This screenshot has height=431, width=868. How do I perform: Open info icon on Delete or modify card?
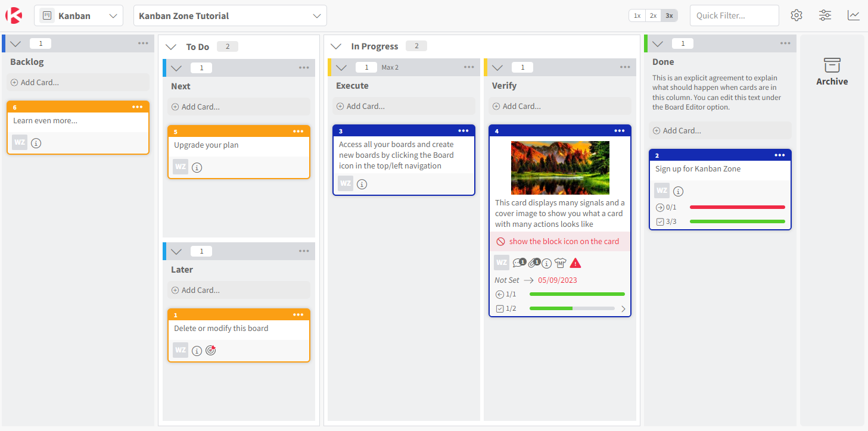pyautogui.click(x=197, y=351)
